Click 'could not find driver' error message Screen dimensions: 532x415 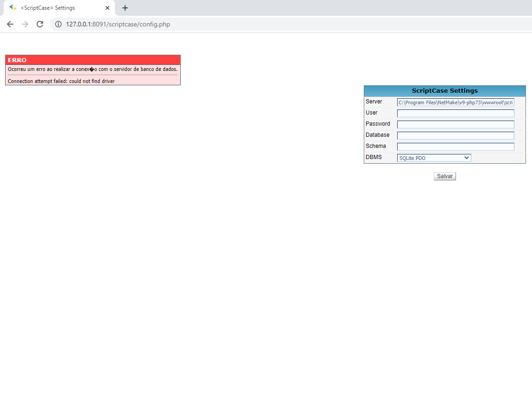[62, 81]
